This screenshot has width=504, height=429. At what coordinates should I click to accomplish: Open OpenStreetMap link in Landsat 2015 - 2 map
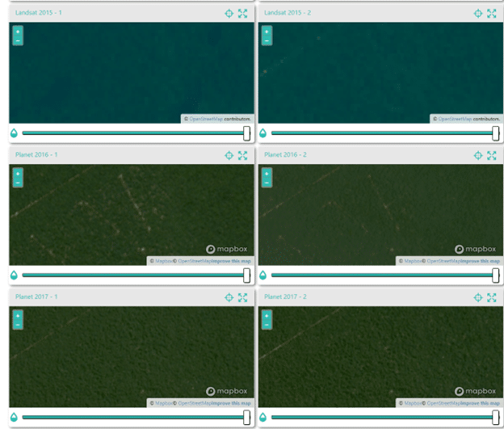click(x=456, y=119)
